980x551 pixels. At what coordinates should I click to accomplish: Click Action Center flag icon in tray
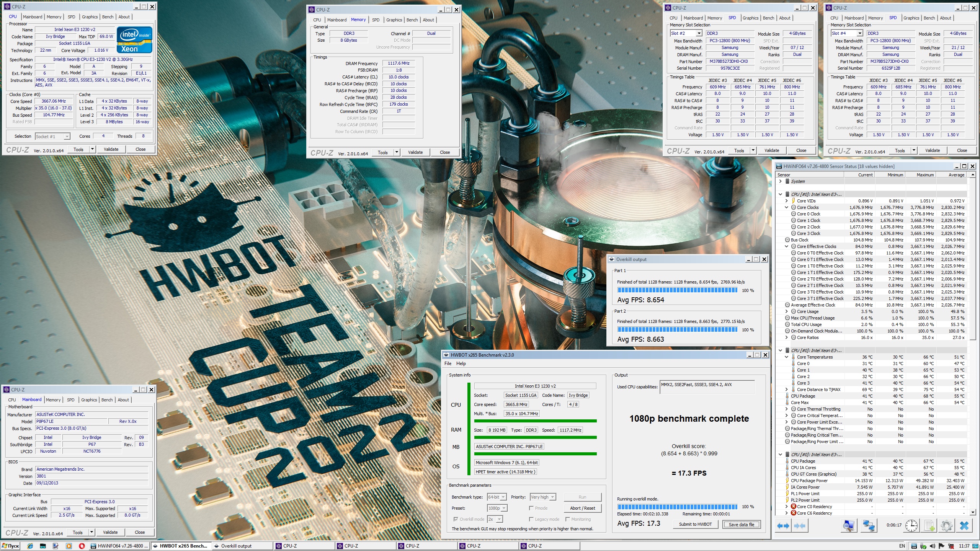[x=941, y=546]
